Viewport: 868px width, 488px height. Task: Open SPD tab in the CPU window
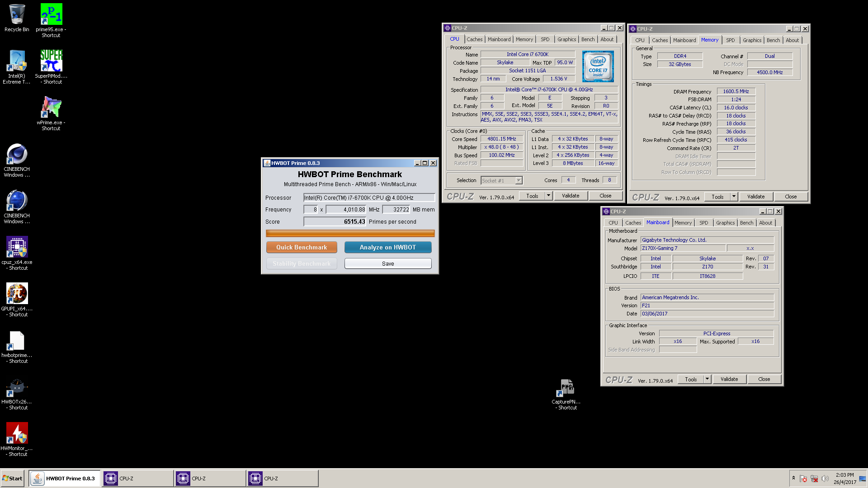coord(545,39)
